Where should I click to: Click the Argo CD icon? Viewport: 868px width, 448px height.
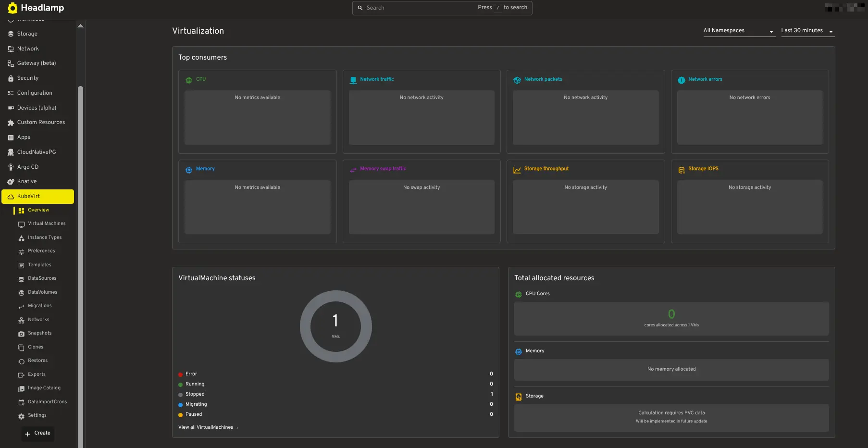click(11, 167)
